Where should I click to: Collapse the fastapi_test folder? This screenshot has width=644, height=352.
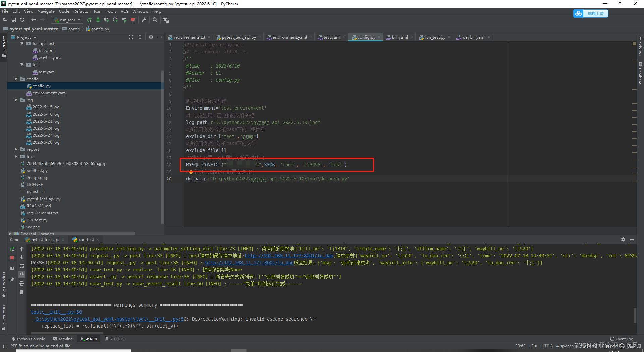(x=22, y=44)
